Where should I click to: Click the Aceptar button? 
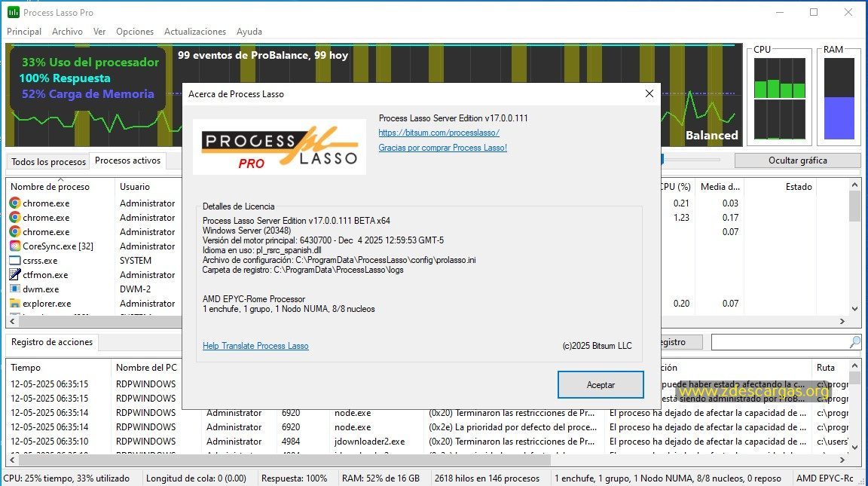(601, 385)
